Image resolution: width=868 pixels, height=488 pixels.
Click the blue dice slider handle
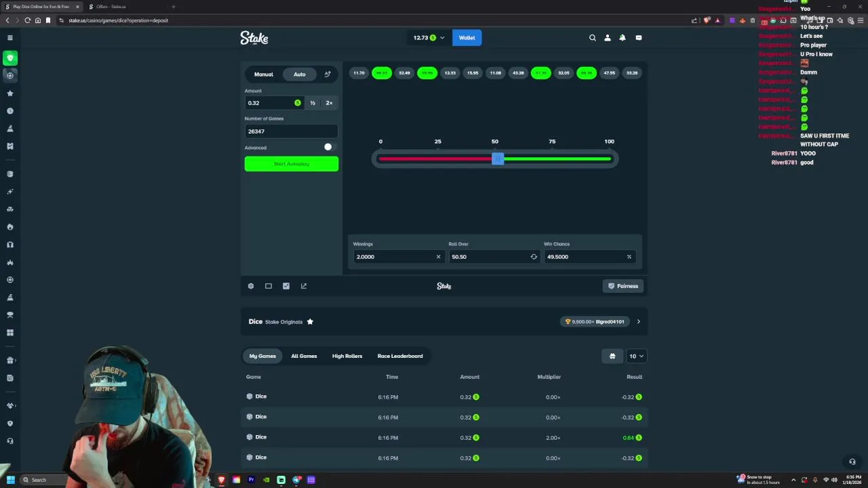(498, 159)
